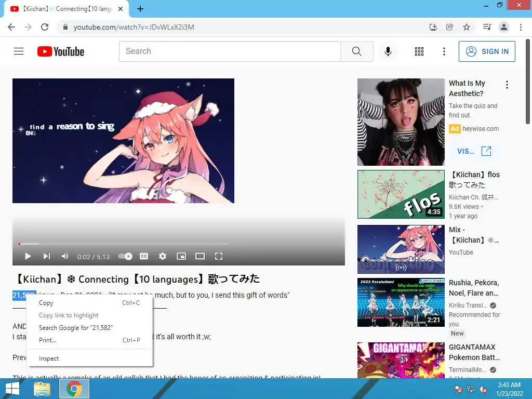The height and width of the screenshot is (399, 532).
Task: Click the browser forward arrow
Action: 28,27
